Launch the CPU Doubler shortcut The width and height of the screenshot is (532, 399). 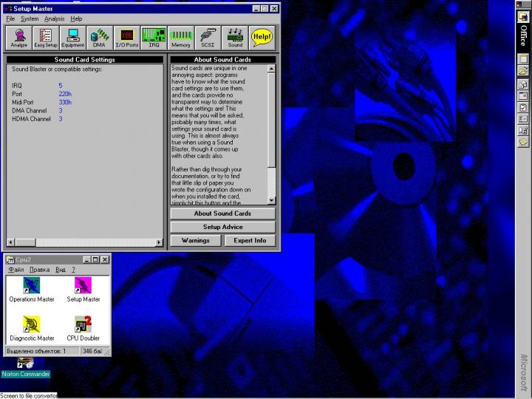(83, 326)
